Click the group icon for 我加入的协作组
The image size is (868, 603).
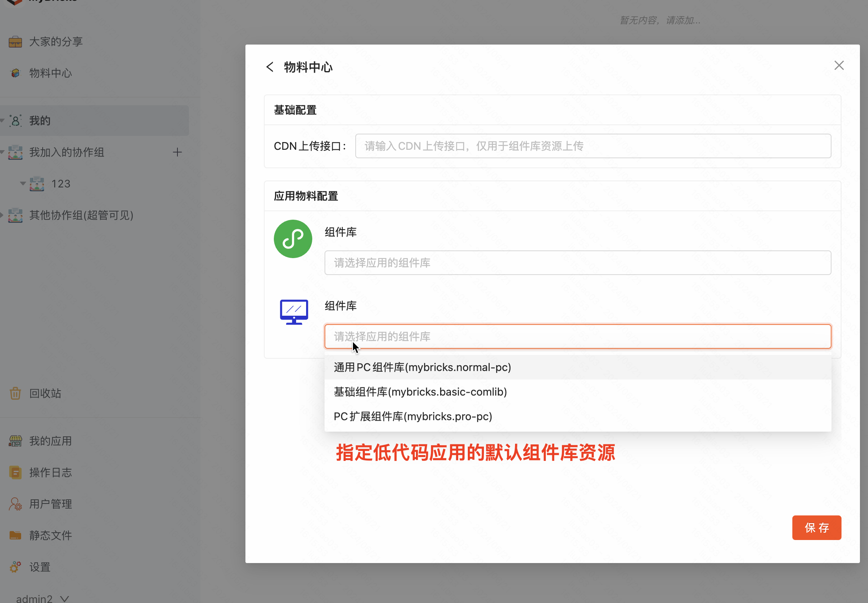tap(15, 152)
